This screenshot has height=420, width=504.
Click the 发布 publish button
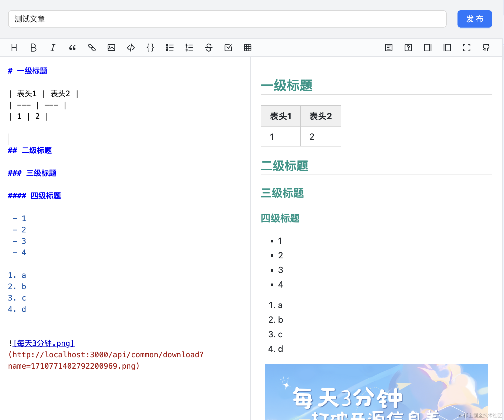[x=475, y=19]
